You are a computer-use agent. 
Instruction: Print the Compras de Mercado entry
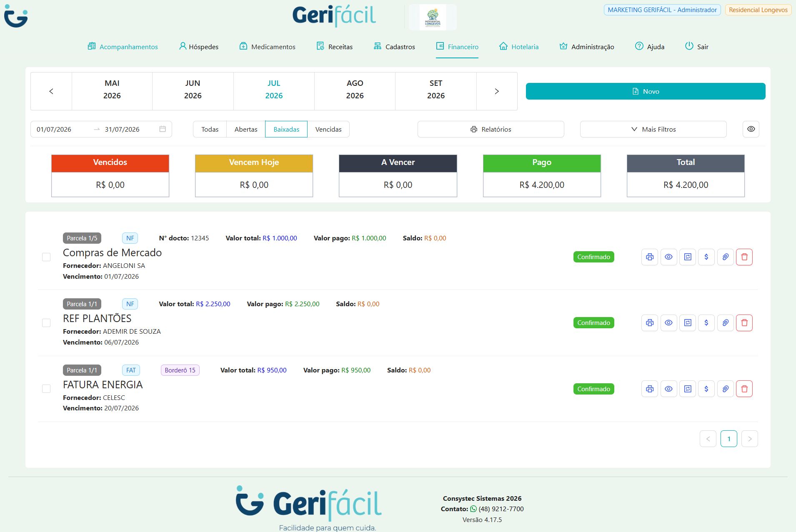click(649, 257)
